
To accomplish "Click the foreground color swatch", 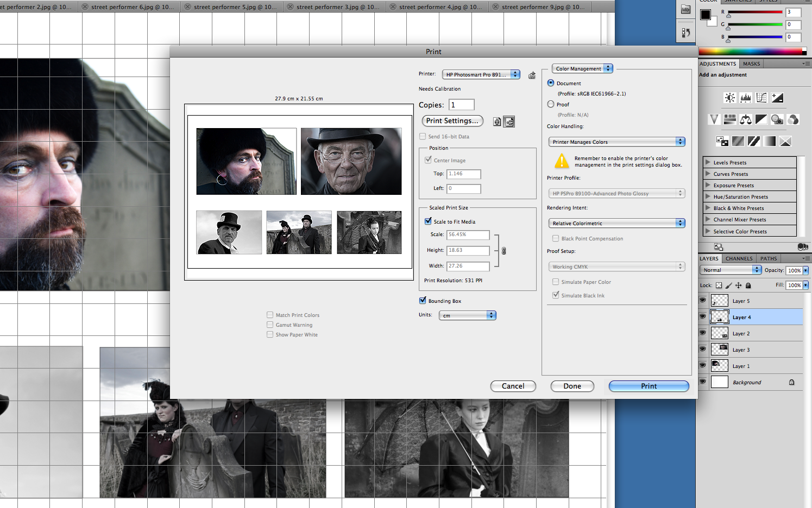I will tap(706, 14).
